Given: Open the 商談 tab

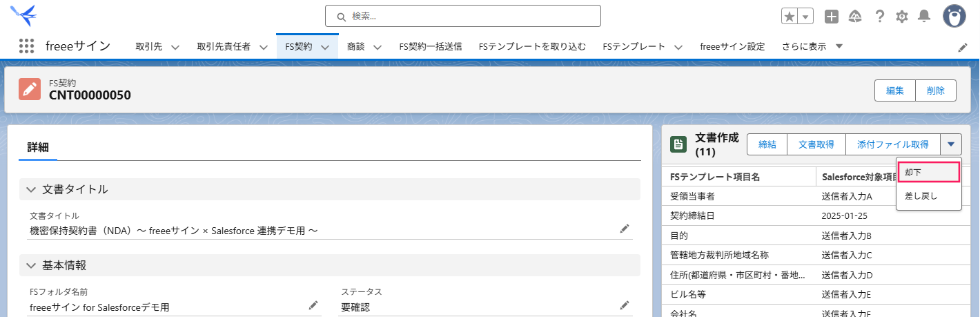Looking at the screenshot, I should coord(356,46).
